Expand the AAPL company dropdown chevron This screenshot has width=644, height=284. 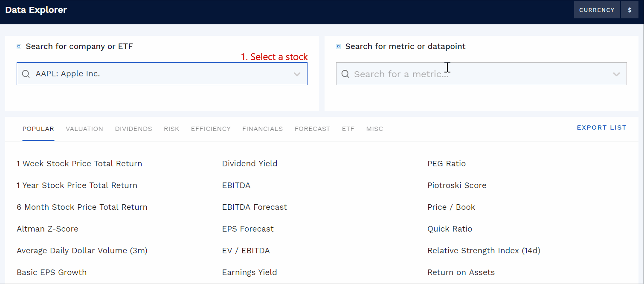click(x=297, y=74)
